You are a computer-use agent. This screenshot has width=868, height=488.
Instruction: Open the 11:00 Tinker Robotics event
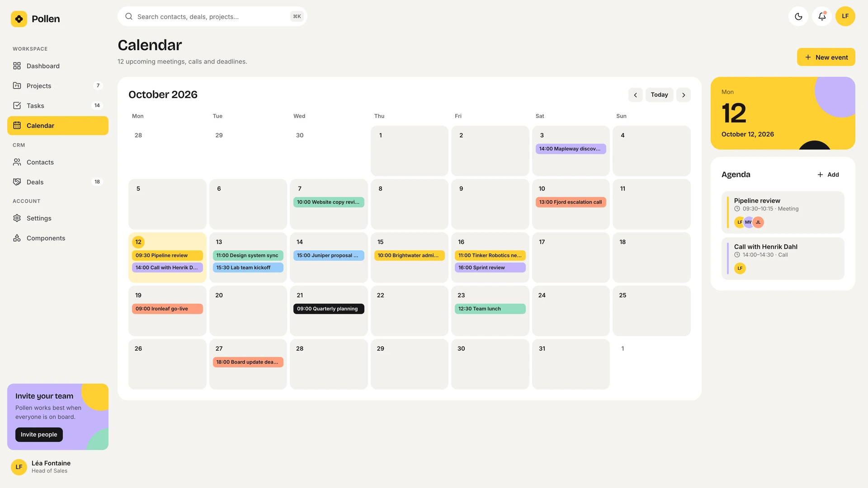pos(490,255)
